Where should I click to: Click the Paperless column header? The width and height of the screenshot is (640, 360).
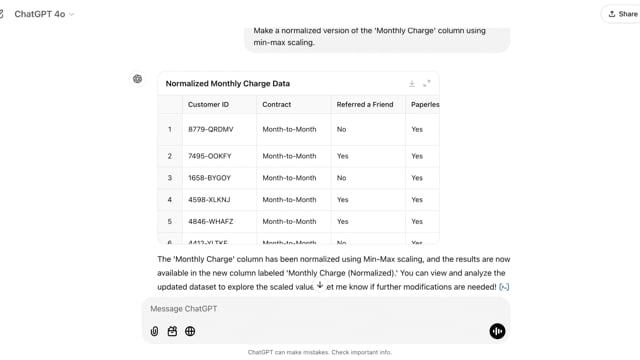click(x=423, y=104)
